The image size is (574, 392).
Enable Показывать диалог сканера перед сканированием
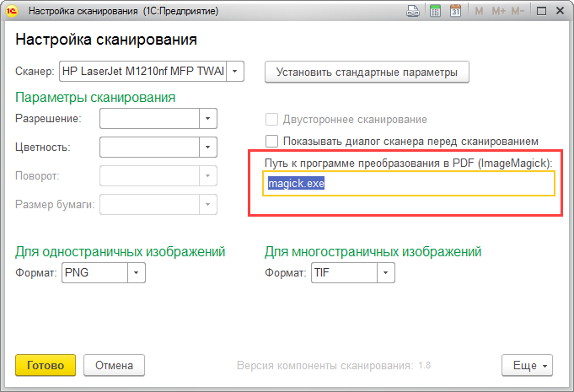pyautogui.click(x=271, y=141)
